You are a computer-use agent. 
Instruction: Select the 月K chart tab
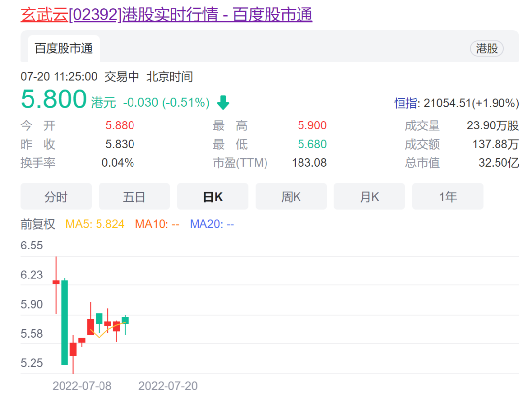click(369, 196)
